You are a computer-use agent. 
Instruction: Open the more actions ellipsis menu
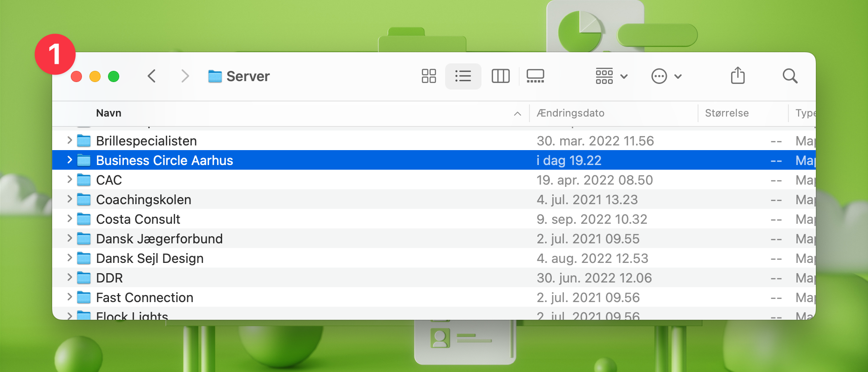[x=666, y=76]
